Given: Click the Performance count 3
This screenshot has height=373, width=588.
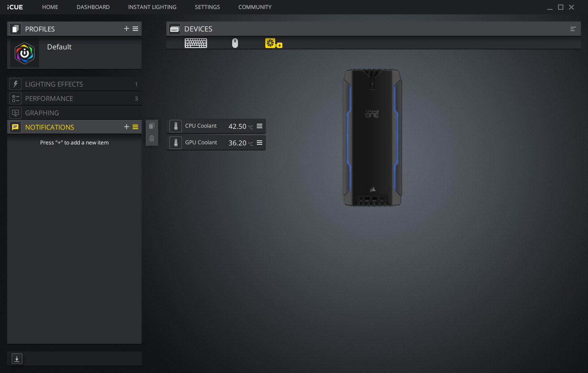Looking at the screenshot, I should 136,99.
